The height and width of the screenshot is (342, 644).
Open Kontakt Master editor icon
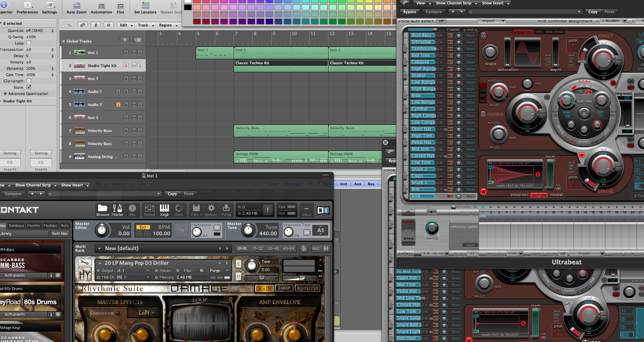(x=117, y=210)
